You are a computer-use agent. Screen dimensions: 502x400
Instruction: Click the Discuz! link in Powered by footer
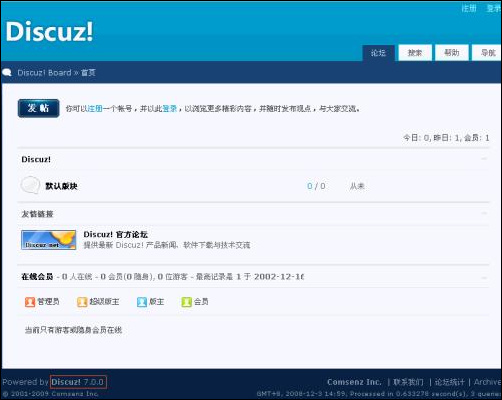[x=66, y=382]
